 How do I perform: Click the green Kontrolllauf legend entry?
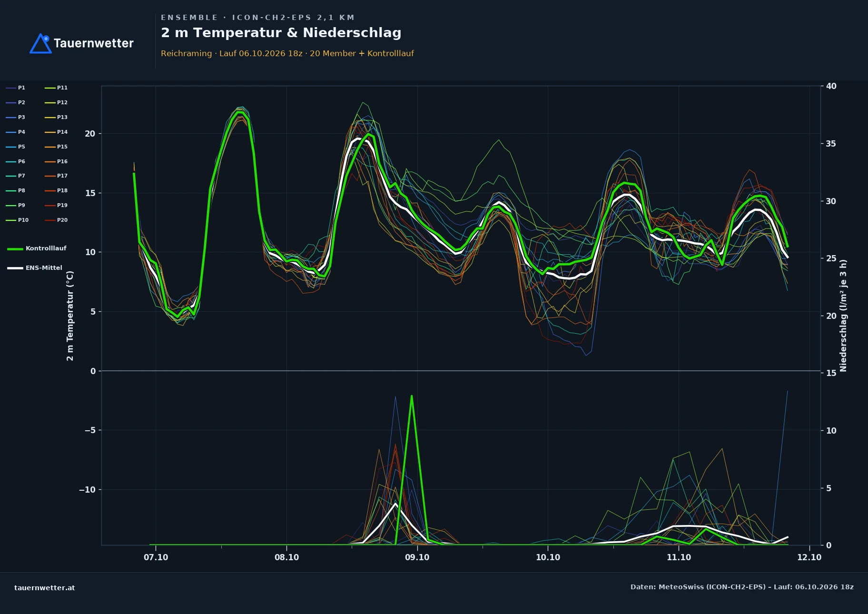click(37, 248)
